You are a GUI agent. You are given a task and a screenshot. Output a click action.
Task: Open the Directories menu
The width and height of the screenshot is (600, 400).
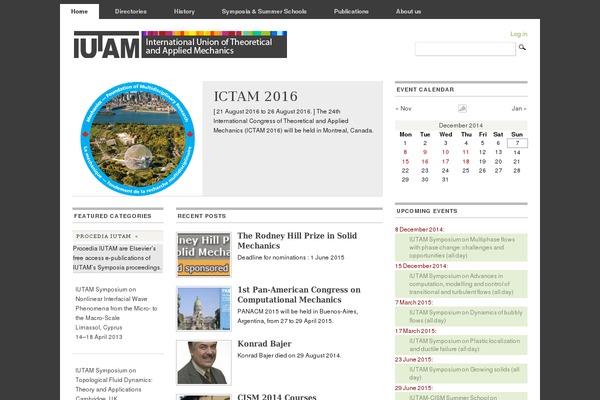click(131, 11)
